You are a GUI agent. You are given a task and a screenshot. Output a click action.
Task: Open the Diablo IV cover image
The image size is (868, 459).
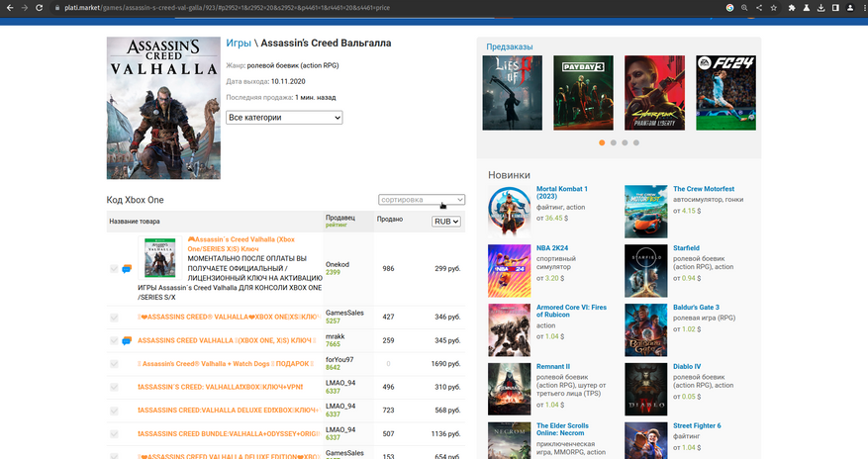click(646, 390)
